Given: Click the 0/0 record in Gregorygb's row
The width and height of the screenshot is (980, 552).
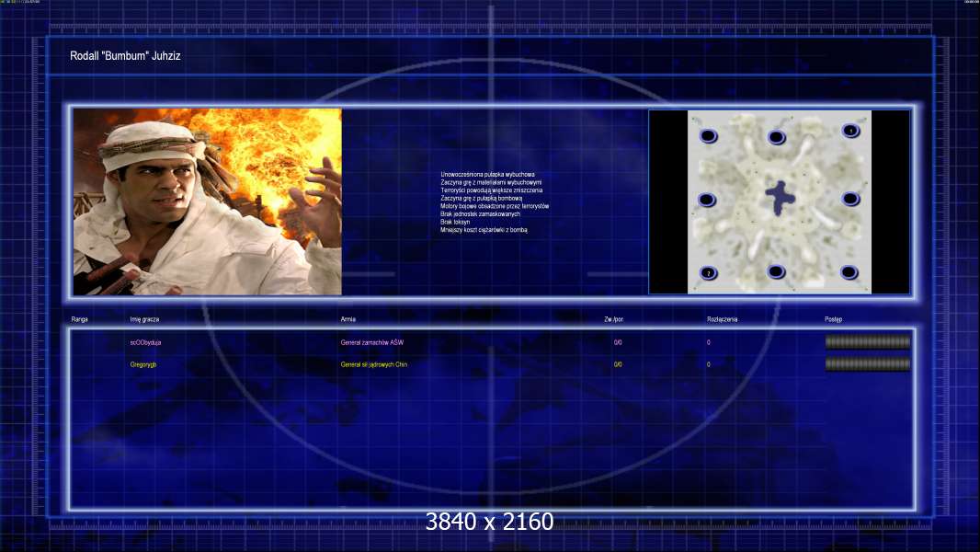Looking at the screenshot, I should tap(618, 364).
